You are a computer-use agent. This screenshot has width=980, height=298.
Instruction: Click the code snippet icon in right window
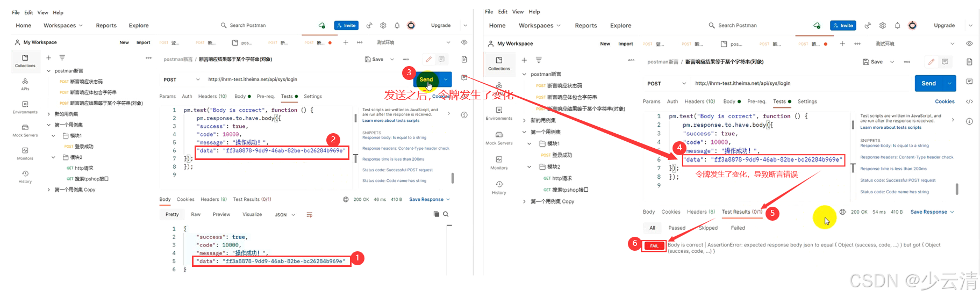coord(969,101)
